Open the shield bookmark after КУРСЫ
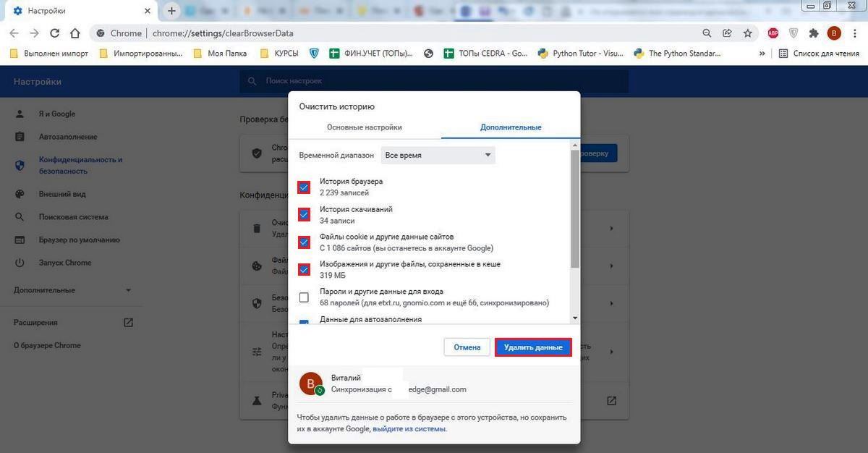The width and height of the screenshot is (868, 453). pos(314,53)
